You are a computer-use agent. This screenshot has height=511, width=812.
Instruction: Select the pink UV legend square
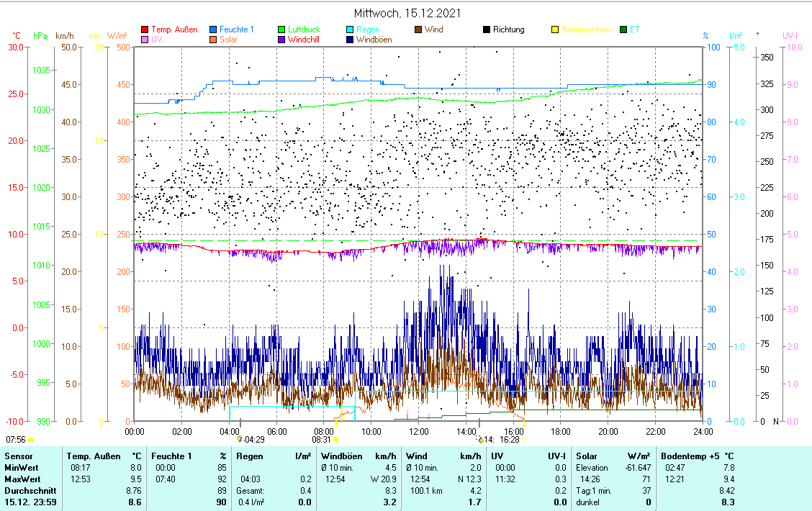[x=145, y=40]
